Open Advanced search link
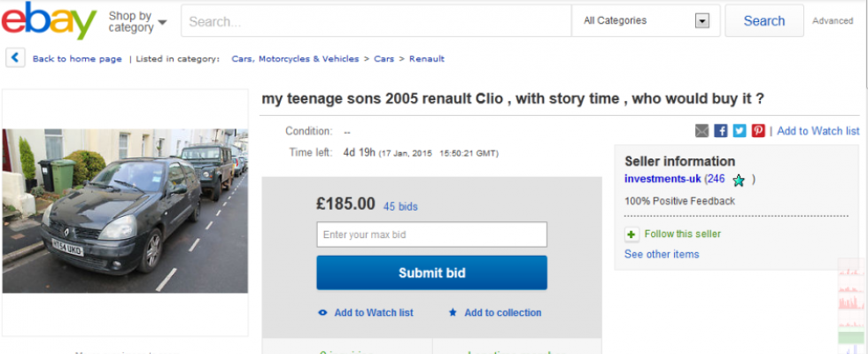This screenshot has width=868, height=354. pyautogui.click(x=833, y=21)
